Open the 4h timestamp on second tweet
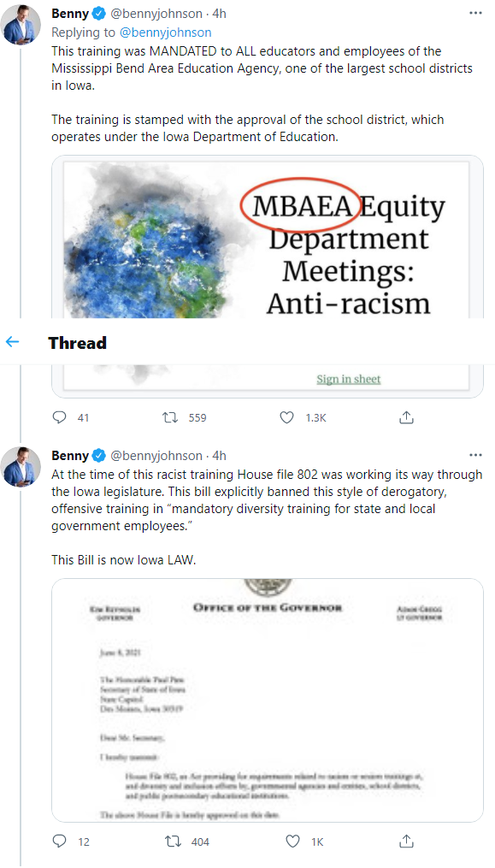The image size is (495, 868). (x=219, y=456)
